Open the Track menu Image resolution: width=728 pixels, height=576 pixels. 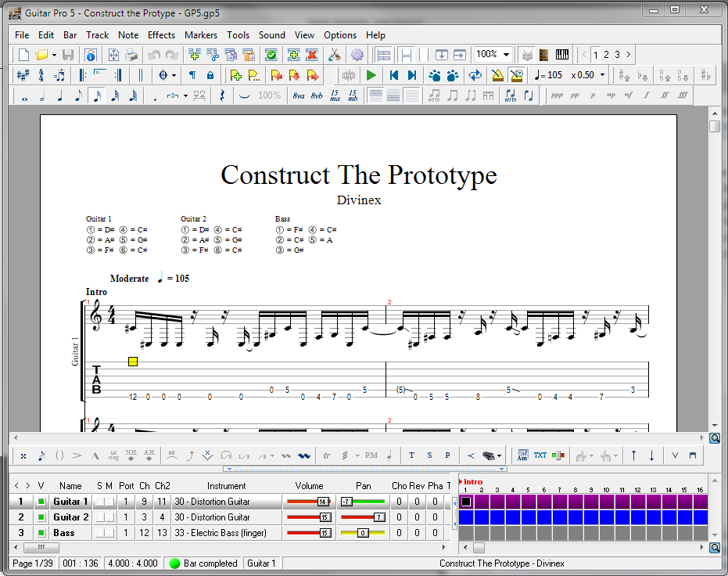pyautogui.click(x=97, y=35)
